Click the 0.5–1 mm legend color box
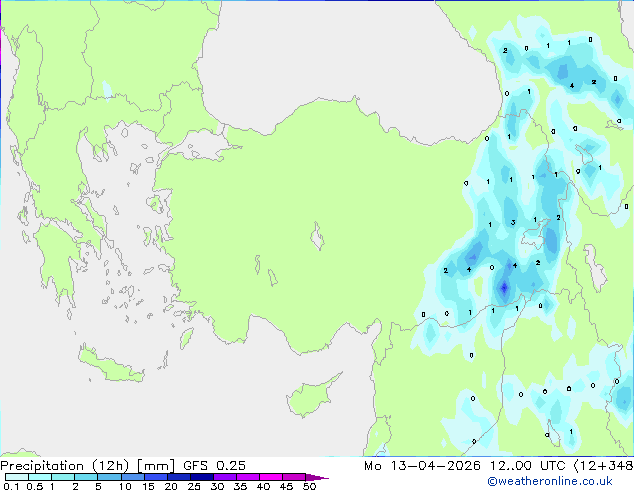Screen dimensions: 634x490 click(40, 477)
